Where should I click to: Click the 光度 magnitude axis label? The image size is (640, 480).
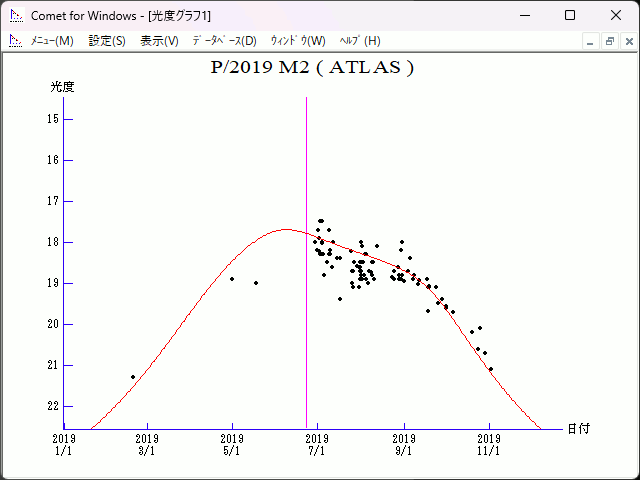[63, 87]
